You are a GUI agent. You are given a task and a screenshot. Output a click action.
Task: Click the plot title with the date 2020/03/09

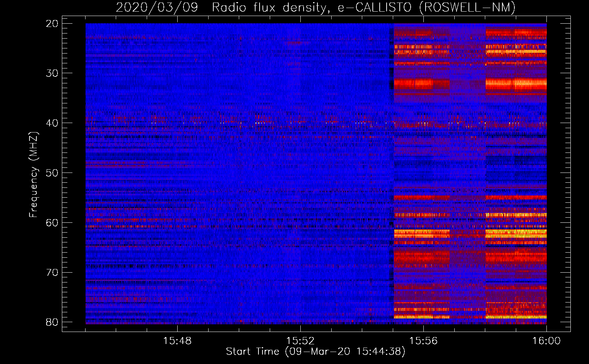pyautogui.click(x=316, y=7)
